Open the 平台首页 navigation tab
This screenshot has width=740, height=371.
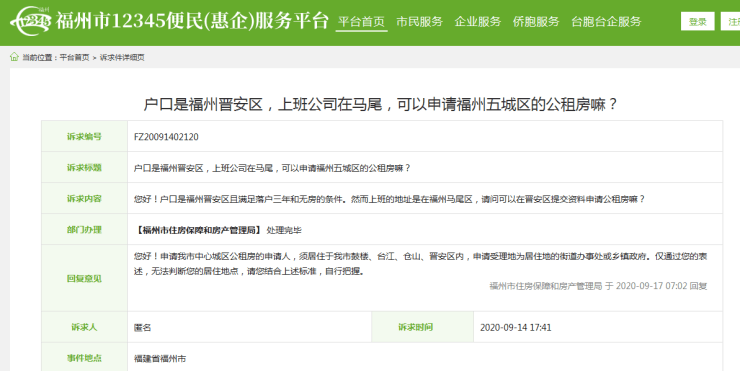362,22
